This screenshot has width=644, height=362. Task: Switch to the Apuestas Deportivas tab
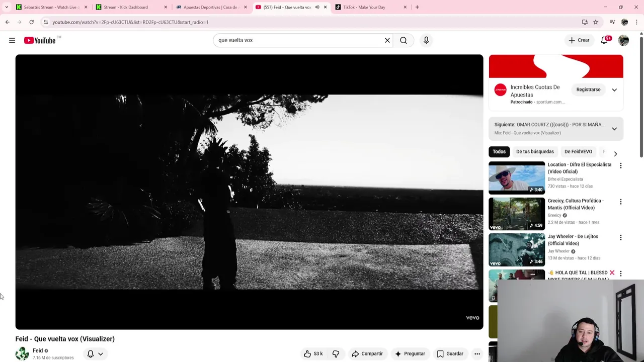tap(211, 7)
